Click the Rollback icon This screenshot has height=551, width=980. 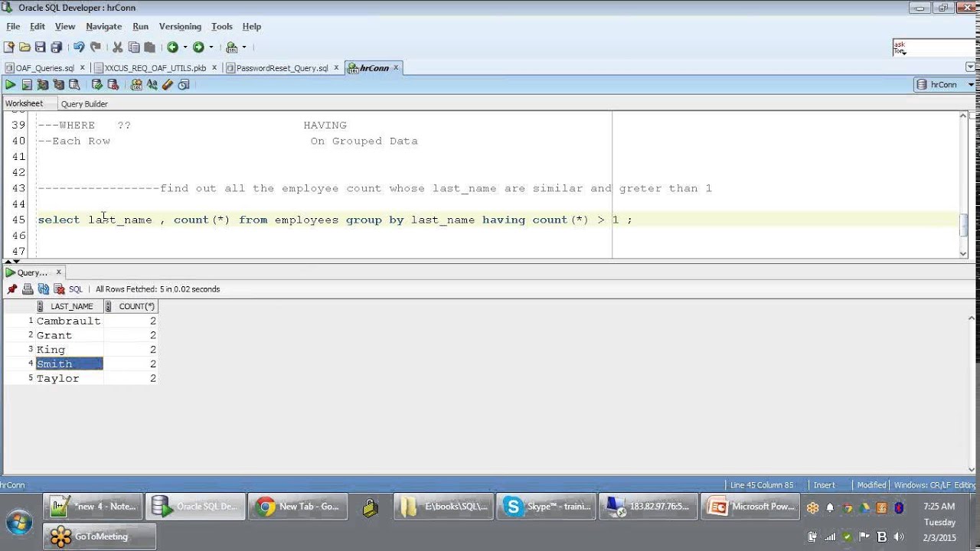coord(113,85)
